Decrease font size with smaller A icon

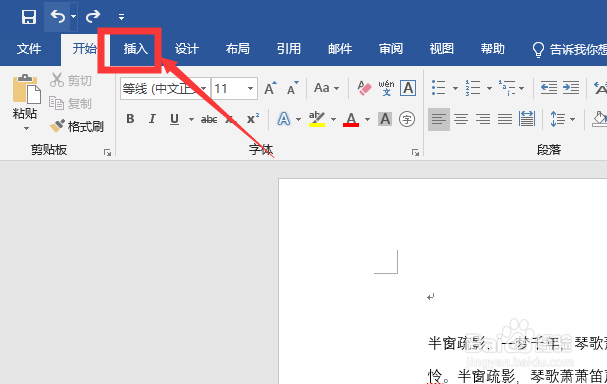tap(293, 88)
